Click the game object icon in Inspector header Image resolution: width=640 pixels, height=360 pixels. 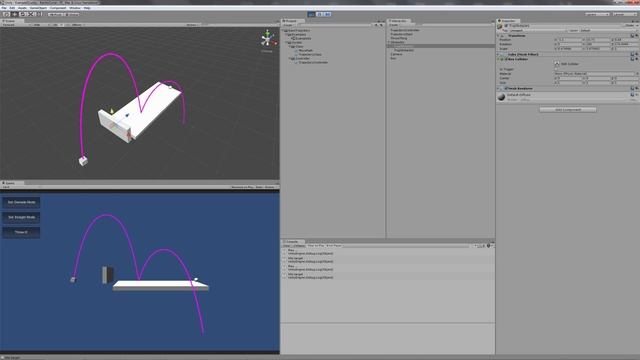click(500, 26)
